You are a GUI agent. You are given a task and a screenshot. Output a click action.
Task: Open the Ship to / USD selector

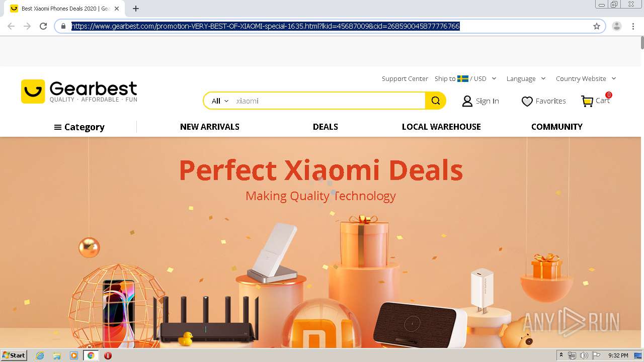click(465, 78)
